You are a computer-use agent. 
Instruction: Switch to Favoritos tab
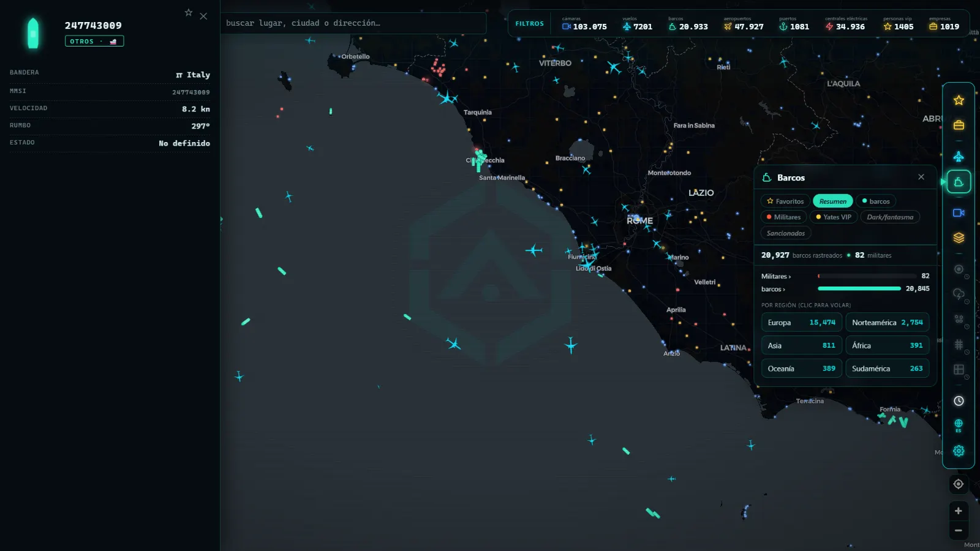pyautogui.click(x=785, y=201)
